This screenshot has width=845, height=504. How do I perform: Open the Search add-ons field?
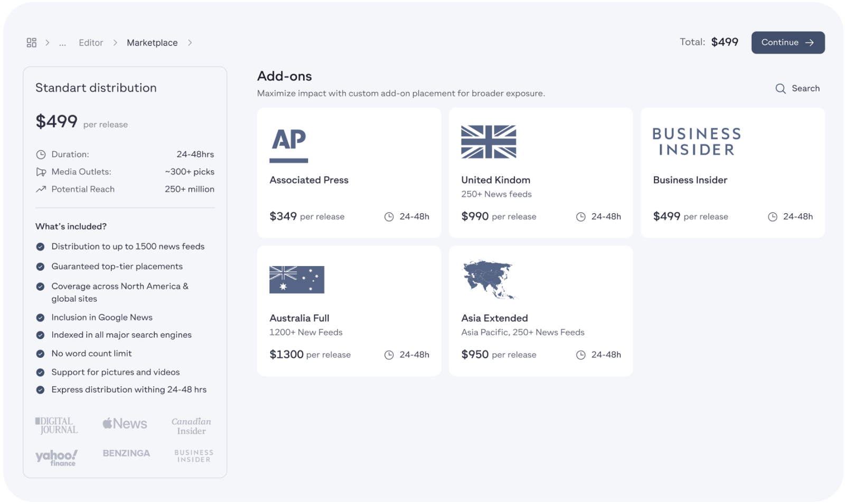(797, 89)
